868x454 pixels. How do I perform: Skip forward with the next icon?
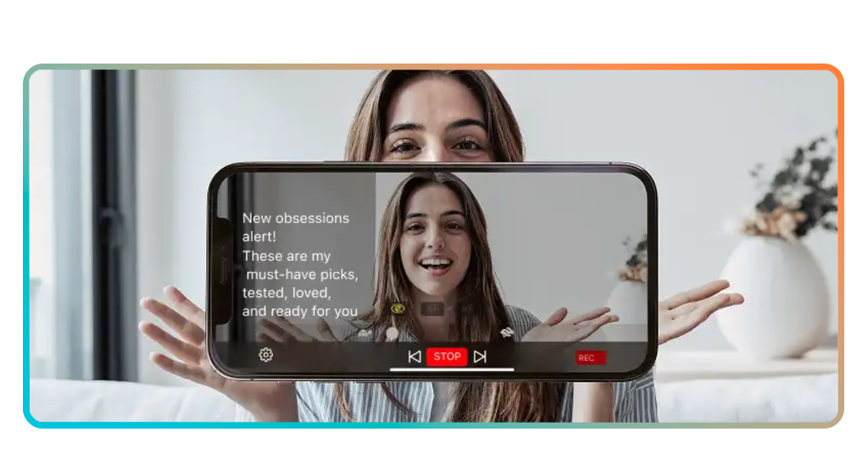[x=480, y=357]
